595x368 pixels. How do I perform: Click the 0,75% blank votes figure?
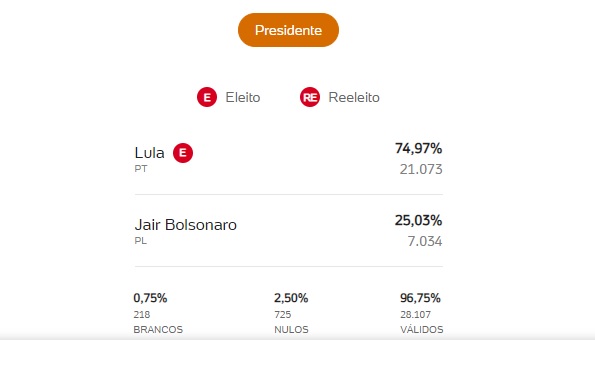(150, 298)
